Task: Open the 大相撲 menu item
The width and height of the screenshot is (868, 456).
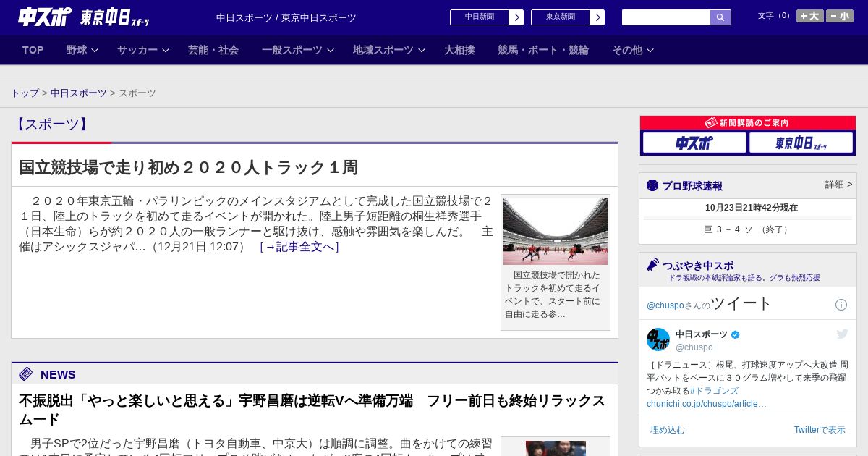Action: pos(459,50)
